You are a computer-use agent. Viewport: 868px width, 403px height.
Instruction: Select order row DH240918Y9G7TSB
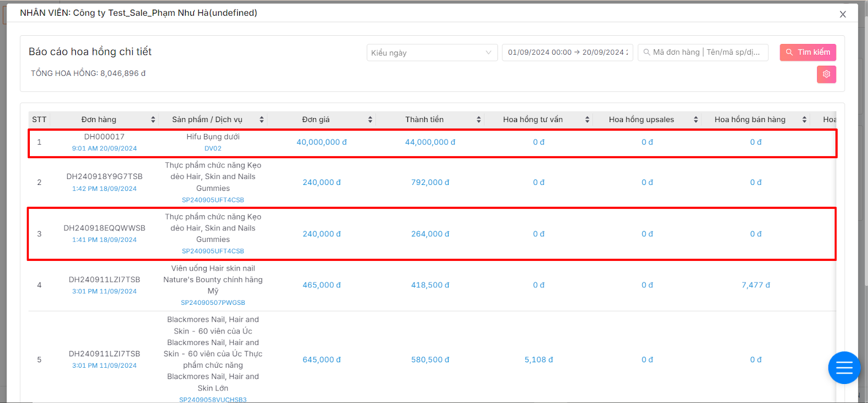click(104, 177)
